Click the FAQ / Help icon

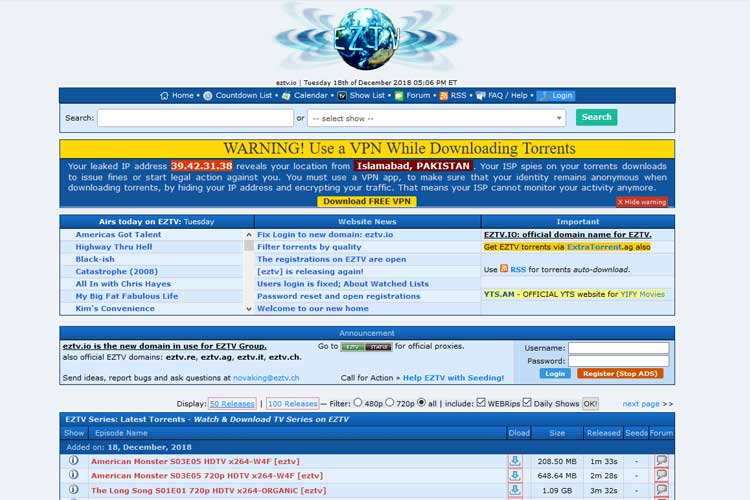(481, 96)
